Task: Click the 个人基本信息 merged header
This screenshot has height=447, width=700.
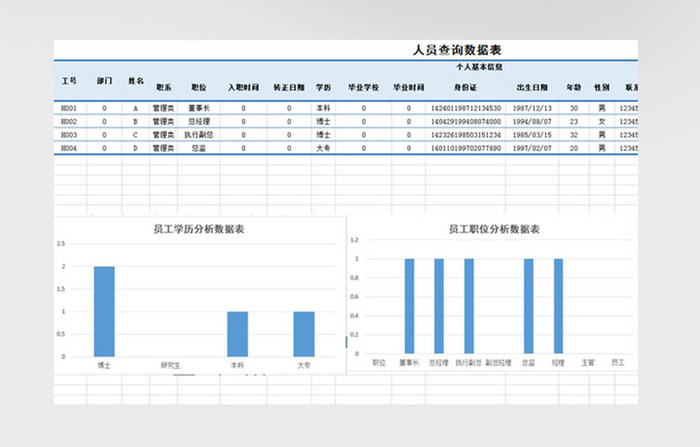Action: pos(479,67)
